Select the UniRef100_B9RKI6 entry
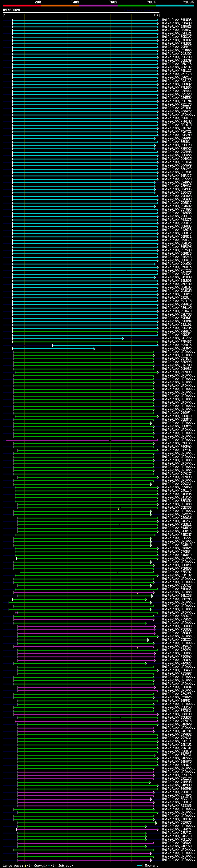Viewport: 197px width, 868px height. pyautogui.click(x=177, y=118)
